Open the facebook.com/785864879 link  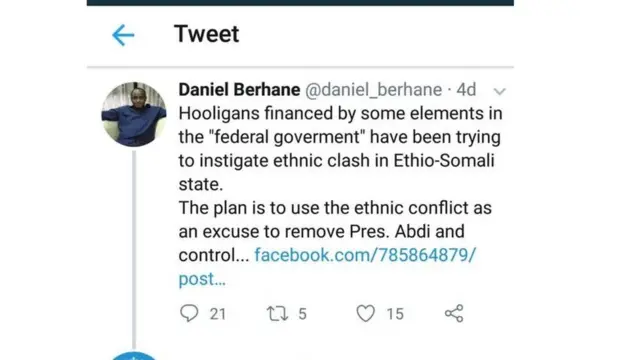point(365,255)
